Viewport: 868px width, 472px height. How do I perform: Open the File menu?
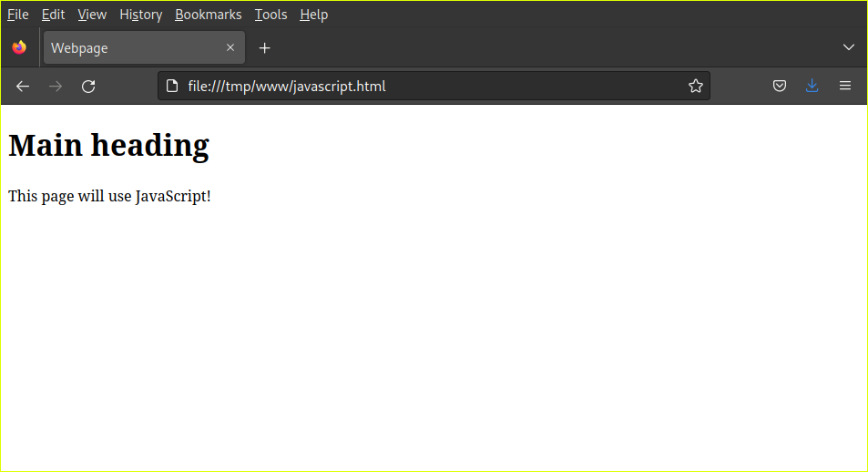pyautogui.click(x=17, y=15)
